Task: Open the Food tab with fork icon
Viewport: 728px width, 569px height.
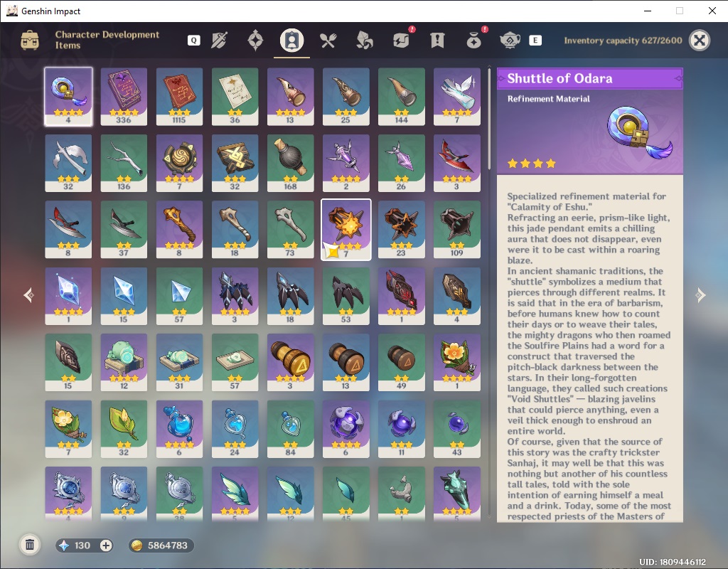Action: 328,41
